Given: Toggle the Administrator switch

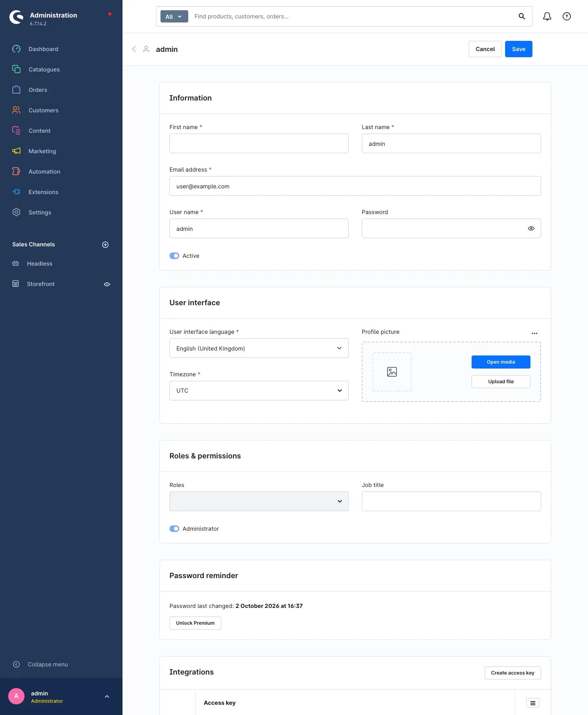Looking at the screenshot, I should (174, 529).
